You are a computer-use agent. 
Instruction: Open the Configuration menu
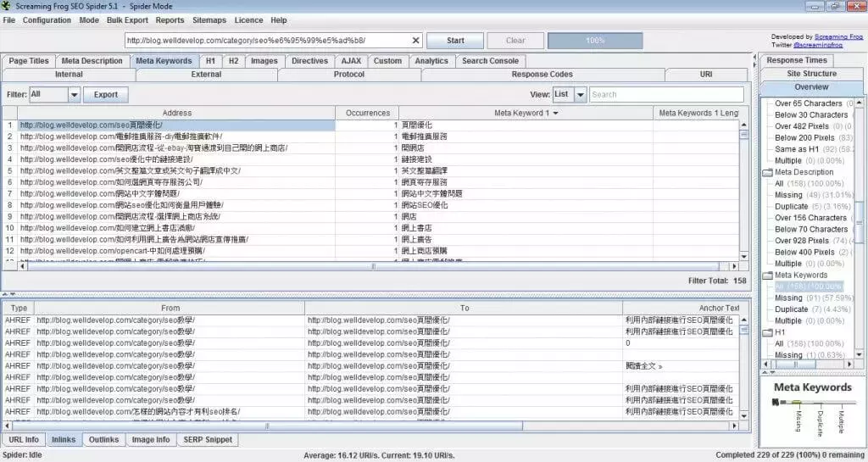47,19
